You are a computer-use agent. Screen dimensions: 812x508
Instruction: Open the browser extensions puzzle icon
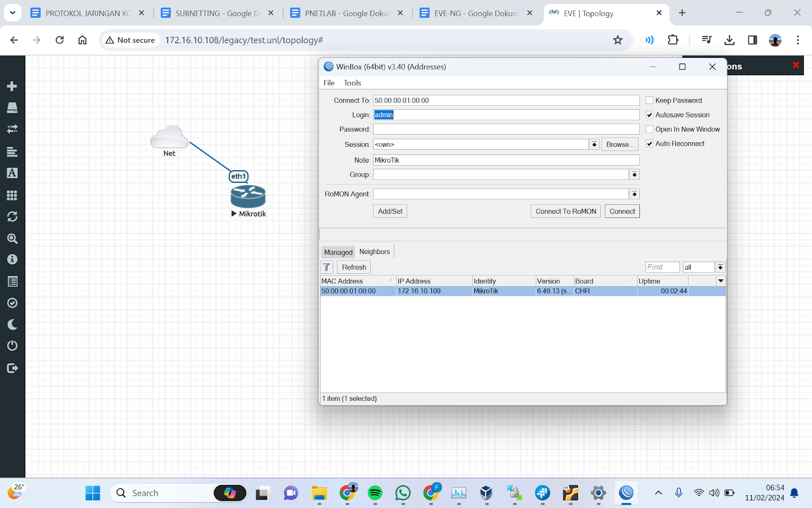(x=673, y=40)
